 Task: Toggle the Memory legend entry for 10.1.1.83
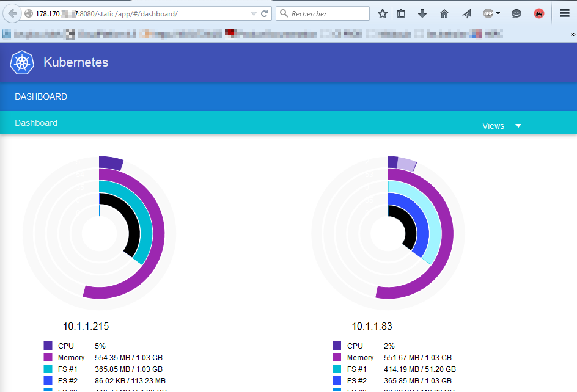[360, 357]
